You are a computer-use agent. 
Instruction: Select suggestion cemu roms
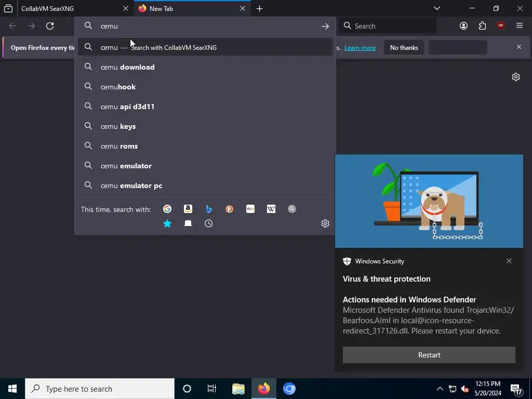pos(205,146)
